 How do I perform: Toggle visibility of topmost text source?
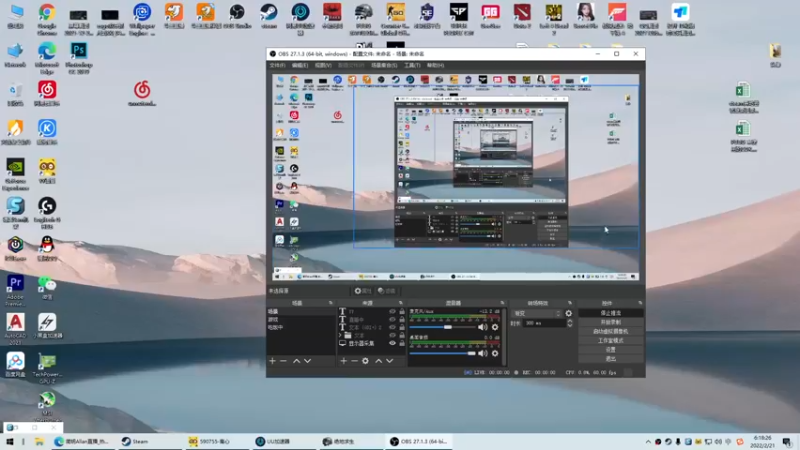pyautogui.click(x=392, y=311)
